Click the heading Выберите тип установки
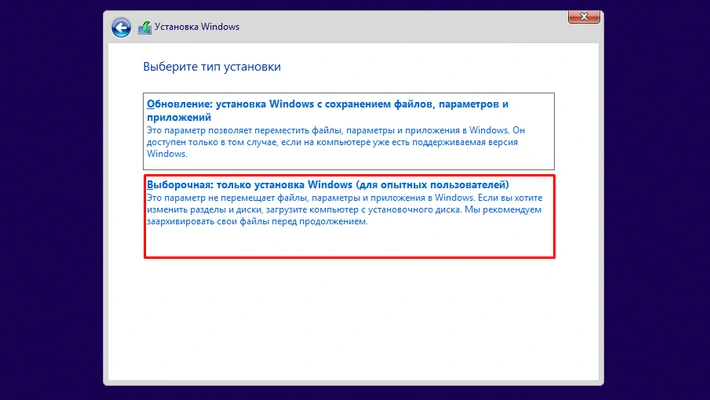This screenshot has width=710, height=400. click(212, 67)
